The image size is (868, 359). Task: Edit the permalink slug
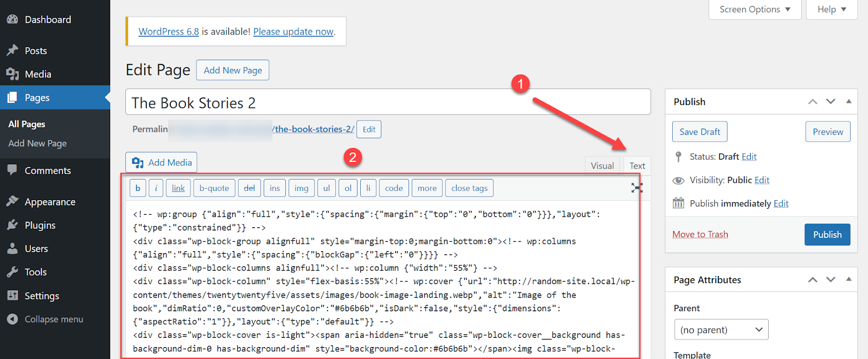pyautogui.click(x=369, y=129)
